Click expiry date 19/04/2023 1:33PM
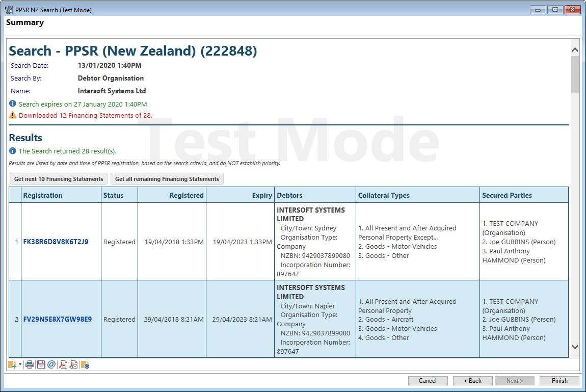The height and width of the screenshot is (392, 586). pyautogui.click(x=243, y=242)
